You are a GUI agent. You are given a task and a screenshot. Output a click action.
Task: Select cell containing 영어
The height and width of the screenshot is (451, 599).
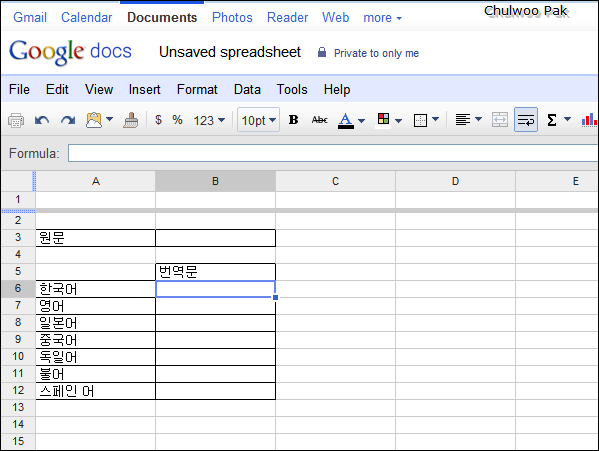click(96, 306)
